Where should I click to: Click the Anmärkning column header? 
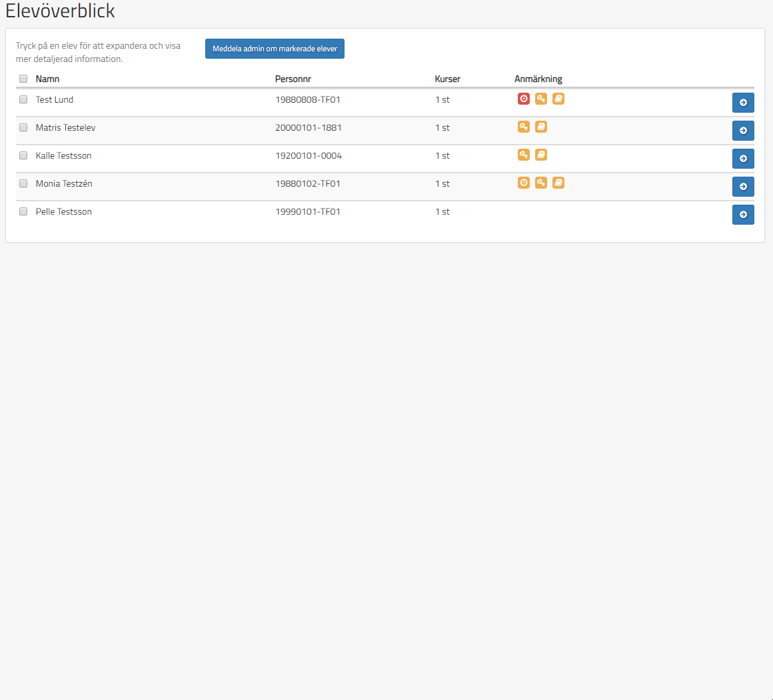538,79
